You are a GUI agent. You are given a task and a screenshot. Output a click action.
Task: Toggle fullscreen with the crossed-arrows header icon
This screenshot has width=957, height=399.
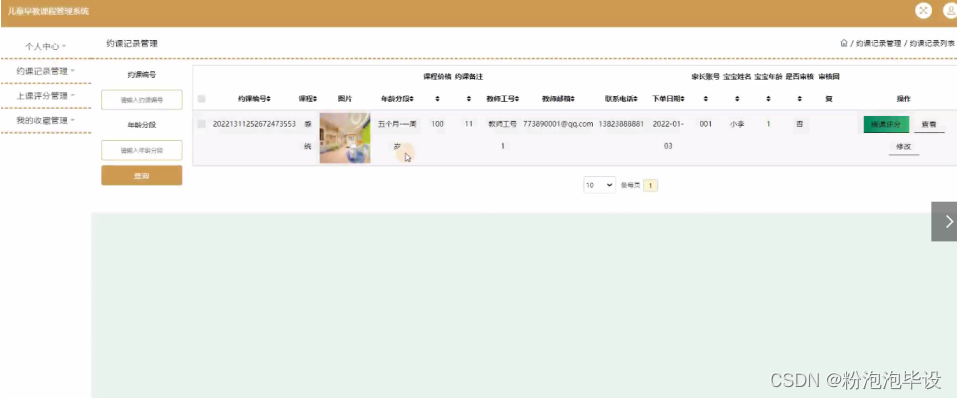[x=923, y=10]
